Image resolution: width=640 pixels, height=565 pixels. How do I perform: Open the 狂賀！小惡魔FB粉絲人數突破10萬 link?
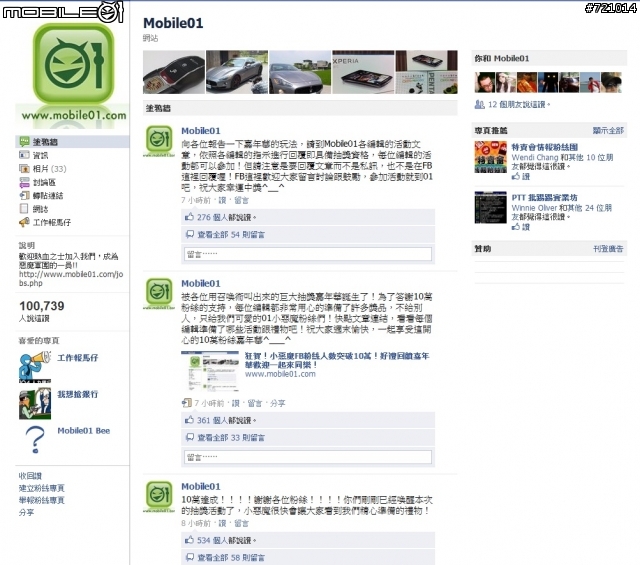pyautogui.click(x=337, y=360)
